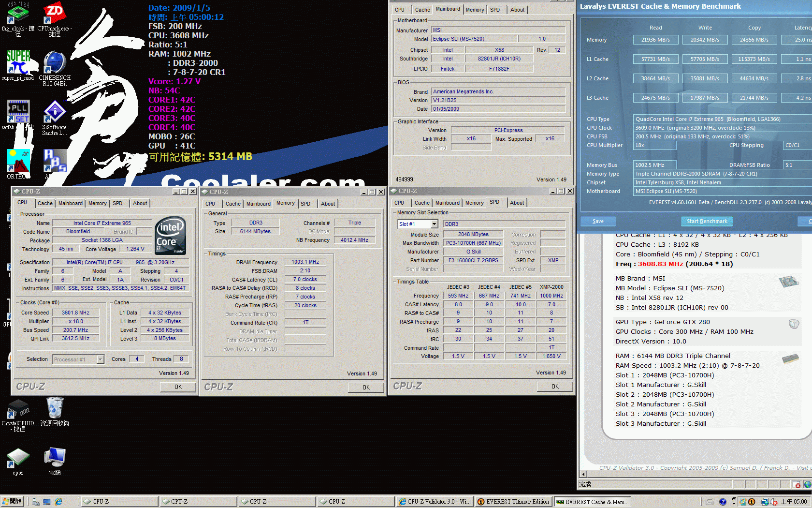Click the blue help question mark tray icon
The image size is (812, 508).
pyautogui.click(x=723, y=502)
